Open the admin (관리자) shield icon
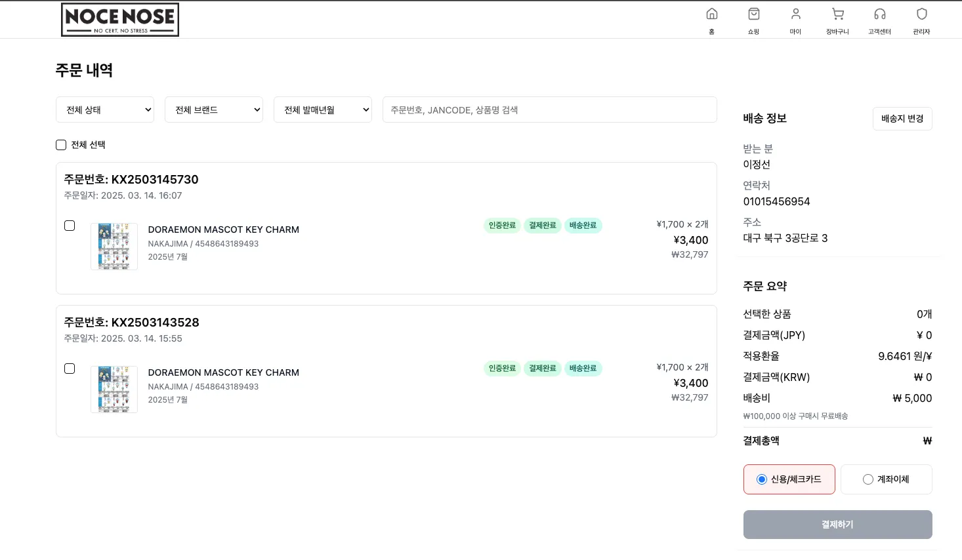Viewport: 962px width, 560px height. (922, 14)
